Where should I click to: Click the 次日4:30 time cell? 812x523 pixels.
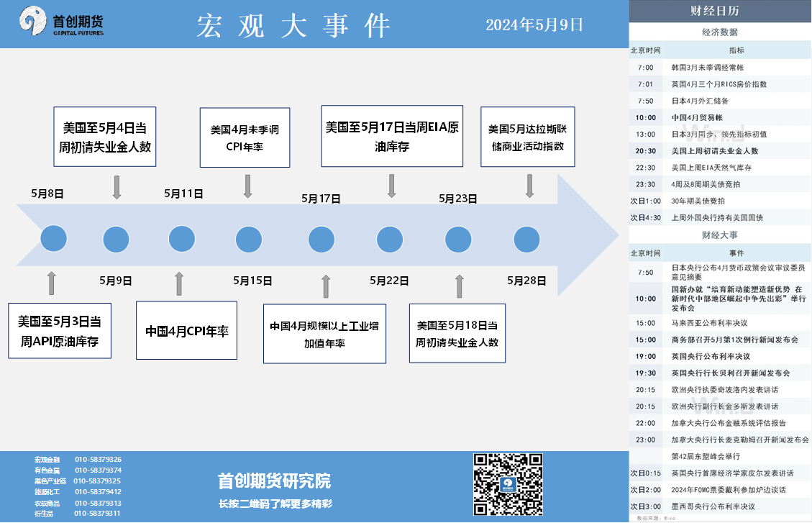coord(645,217)
